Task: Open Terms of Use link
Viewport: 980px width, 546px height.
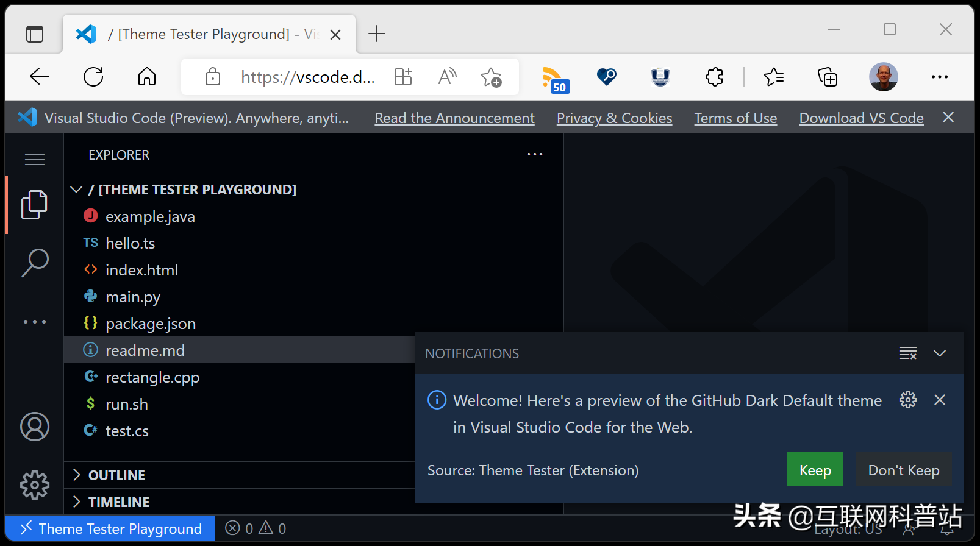Action: click(x=735, y=118)
